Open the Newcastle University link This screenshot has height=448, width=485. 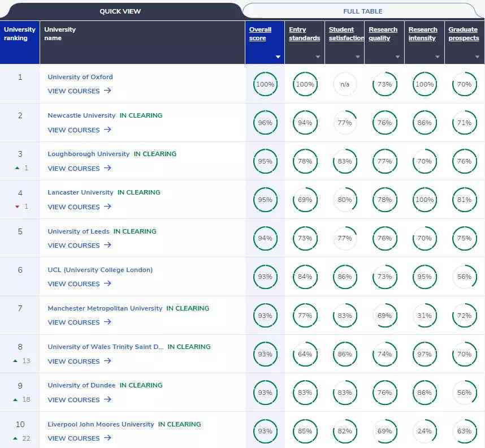click(81, 115)
